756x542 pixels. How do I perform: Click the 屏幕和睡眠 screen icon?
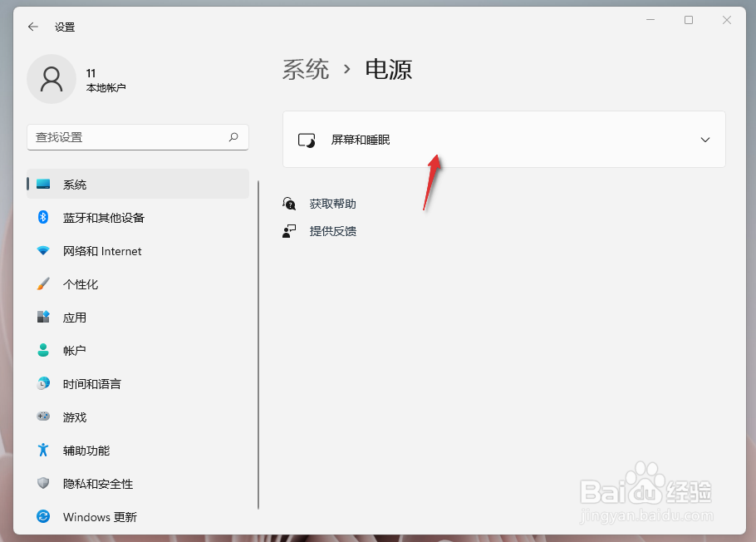pos(307,139)
